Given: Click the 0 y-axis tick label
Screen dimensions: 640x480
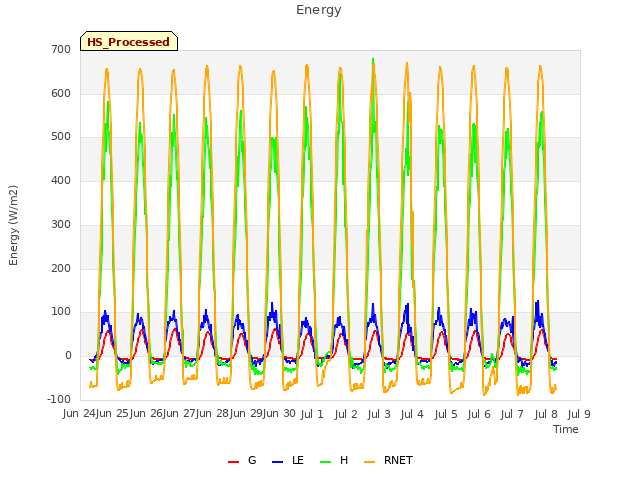Looking at the screenshot, I should tap(68, 356).
